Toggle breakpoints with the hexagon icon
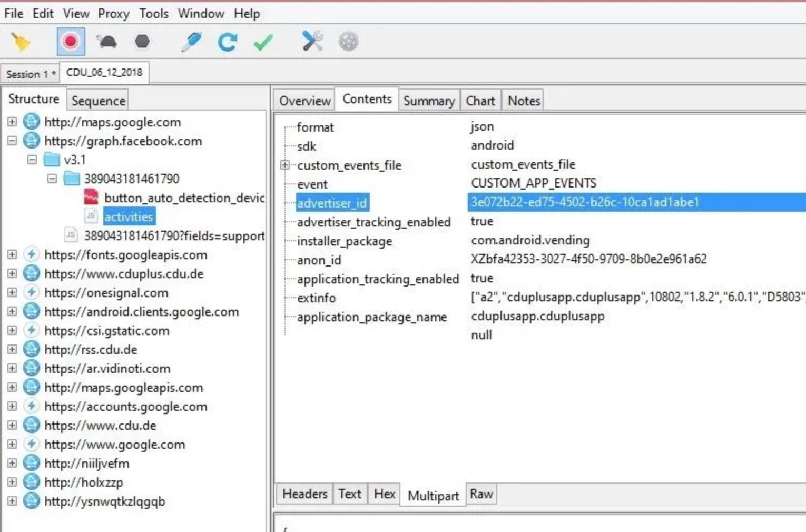Screen dimensions: 806x532 [142, 41]
